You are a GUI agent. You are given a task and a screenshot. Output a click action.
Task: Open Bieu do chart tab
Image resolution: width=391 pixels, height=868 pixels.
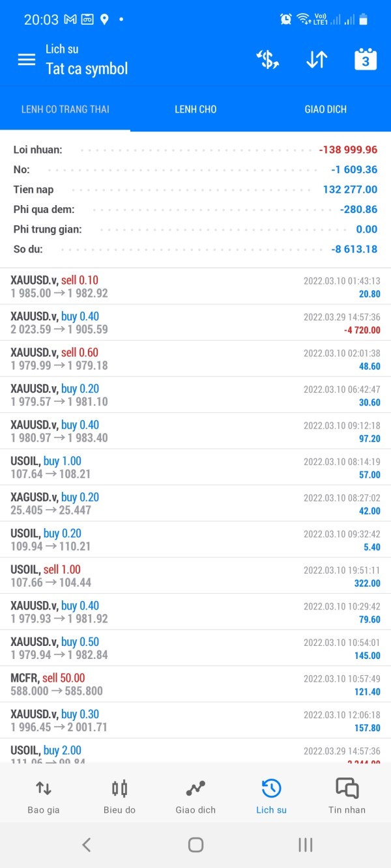tap(119, 796)
